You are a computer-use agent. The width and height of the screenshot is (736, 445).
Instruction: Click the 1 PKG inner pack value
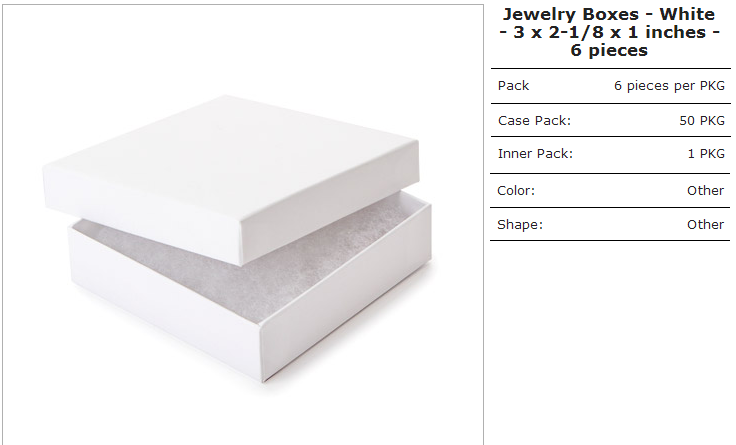click(706, 153)
